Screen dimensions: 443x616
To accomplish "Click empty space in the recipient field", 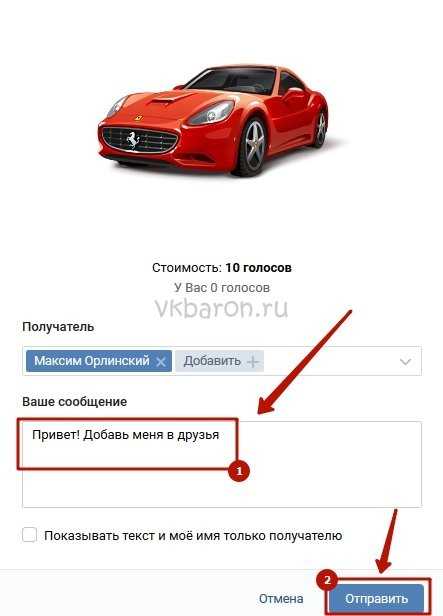I will [x=330, y=361].
